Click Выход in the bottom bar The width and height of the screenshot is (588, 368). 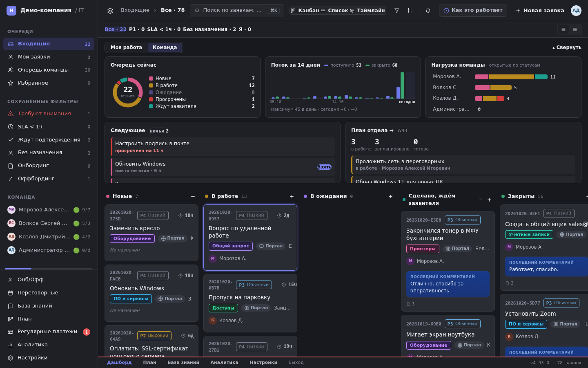(x=296, y=363)
